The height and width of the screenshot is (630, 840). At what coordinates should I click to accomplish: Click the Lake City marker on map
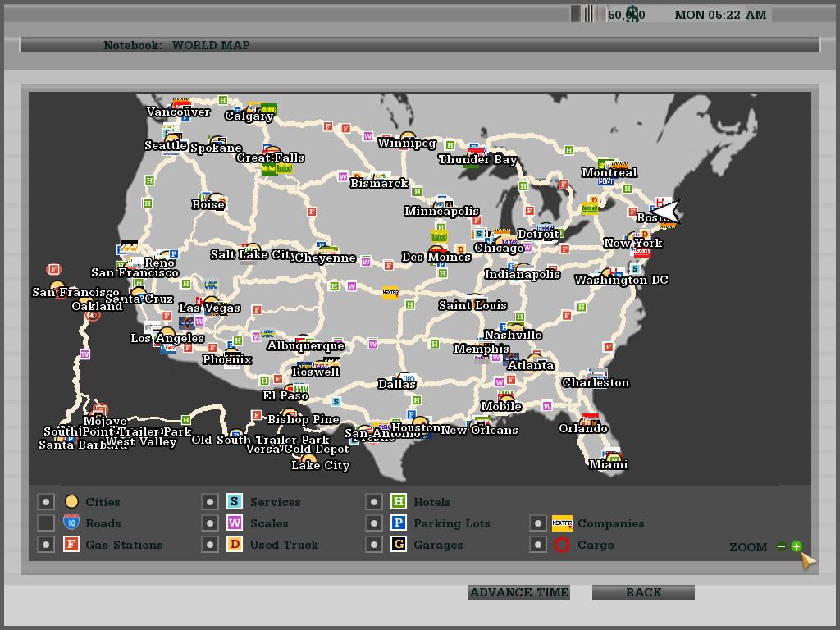tap(308, 460)
